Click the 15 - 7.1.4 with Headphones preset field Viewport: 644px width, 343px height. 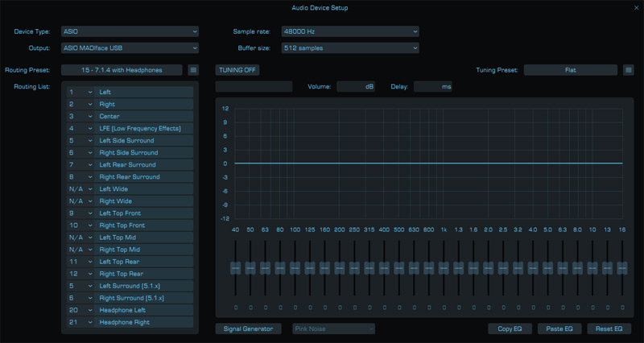(121, 70)
